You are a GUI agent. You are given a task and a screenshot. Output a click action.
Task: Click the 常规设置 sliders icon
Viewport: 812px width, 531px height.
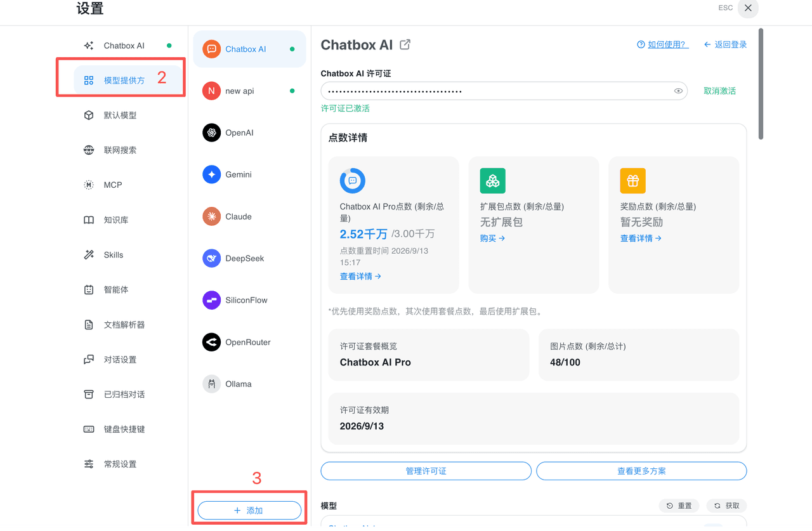(89, 464)
